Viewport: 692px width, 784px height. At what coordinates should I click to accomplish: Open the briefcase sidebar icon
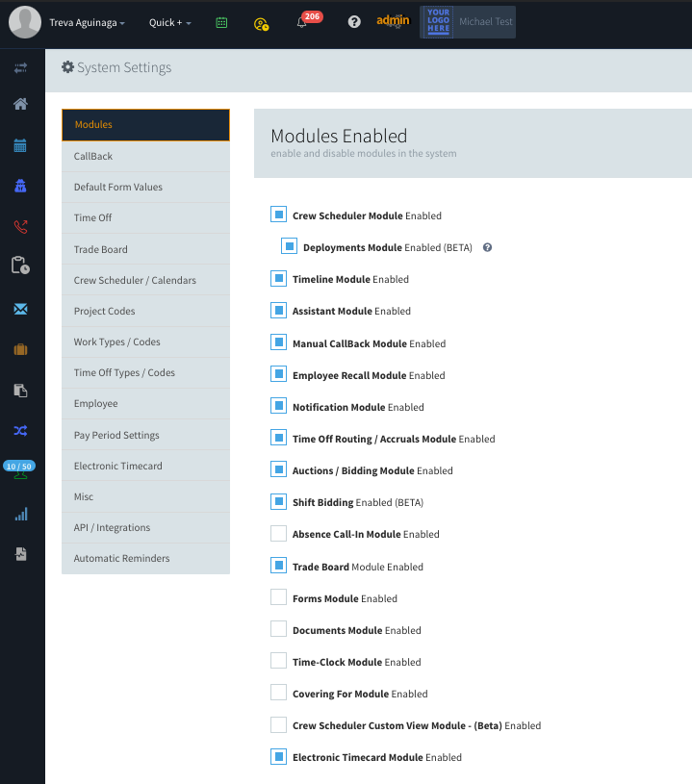[20, 349]
